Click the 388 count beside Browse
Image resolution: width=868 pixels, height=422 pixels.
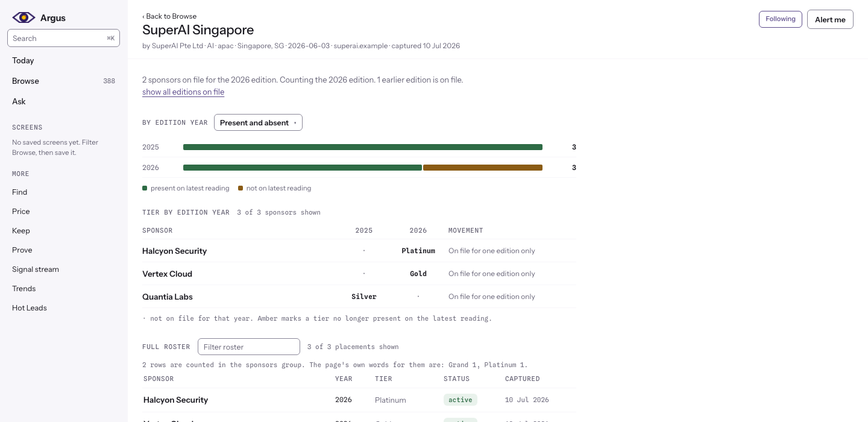109,81
